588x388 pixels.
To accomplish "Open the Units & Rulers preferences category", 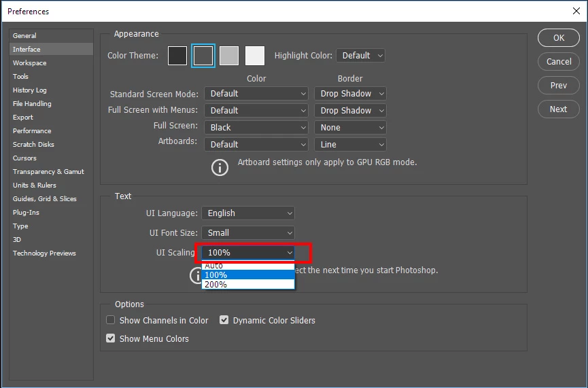I will click(51, 186).
